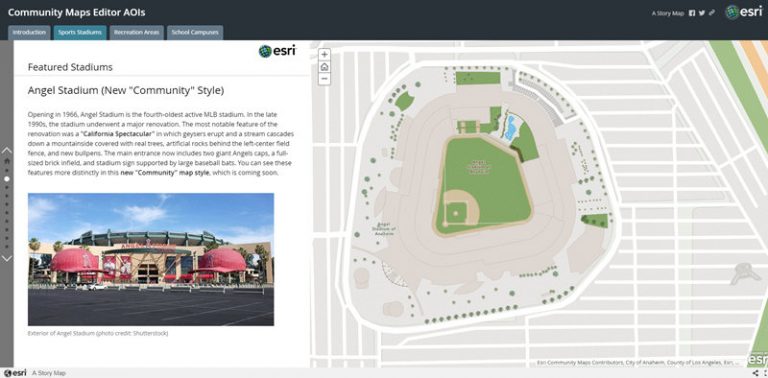Jump to home section in sidebar
Image resolution: width=768 pixels, height=378 pixels.
click(7, 161)
